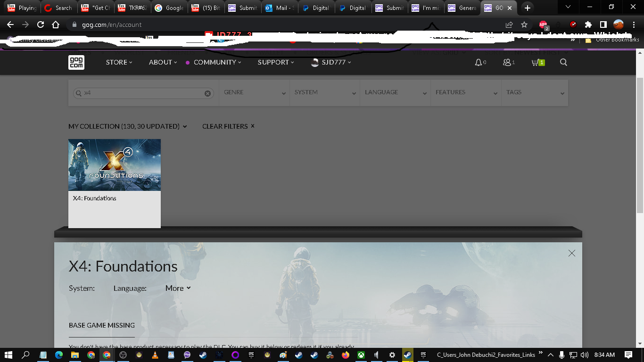The width and height of the screenshot is (644, 362).
Task: Open the friends icon in GOG header
Action: pos(507,62)
